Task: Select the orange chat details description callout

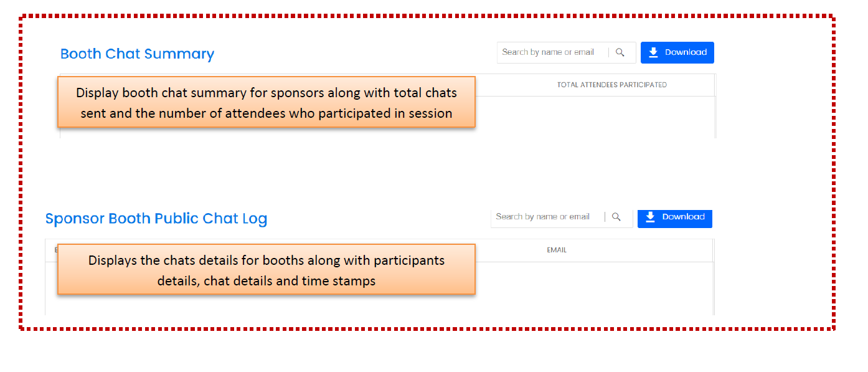Action: point(267,270)
